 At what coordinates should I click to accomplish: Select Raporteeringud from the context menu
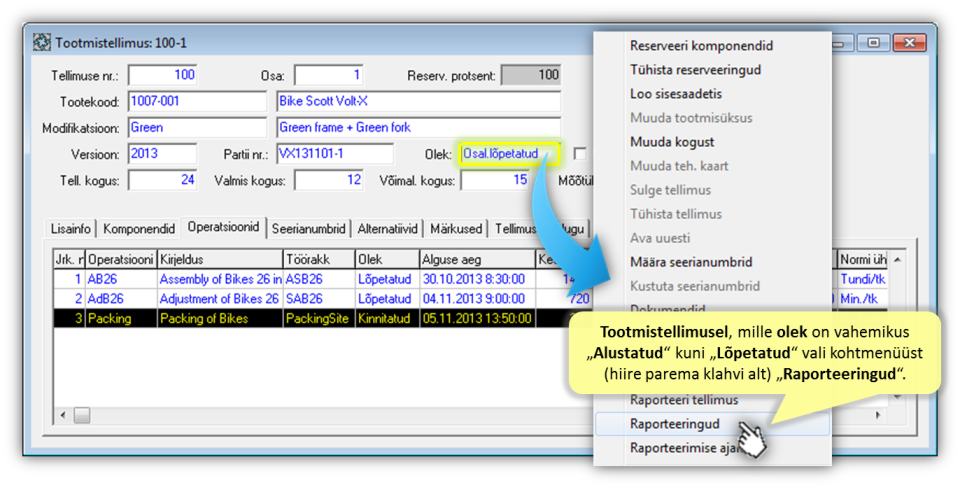[x=675, y=424]
